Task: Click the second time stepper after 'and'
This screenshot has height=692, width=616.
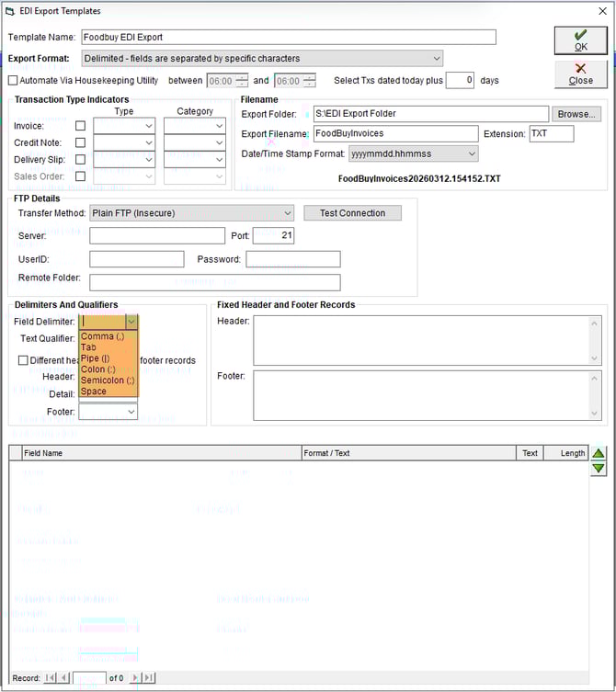Action: pyautogui.click(x=295, y=81)
